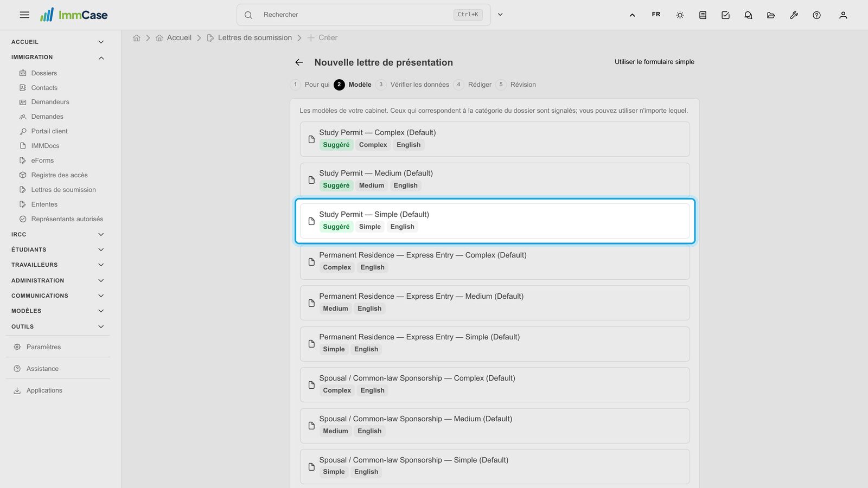
Task: Expand the ADMINISTRATION sidebar section
Action: point(58,280)
